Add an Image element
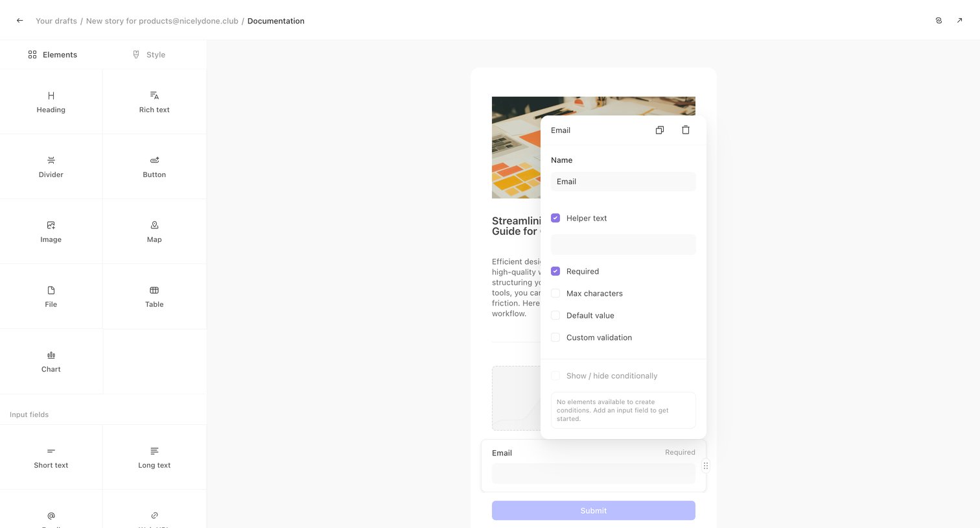 pyautogui.click(x=51, y=232)
